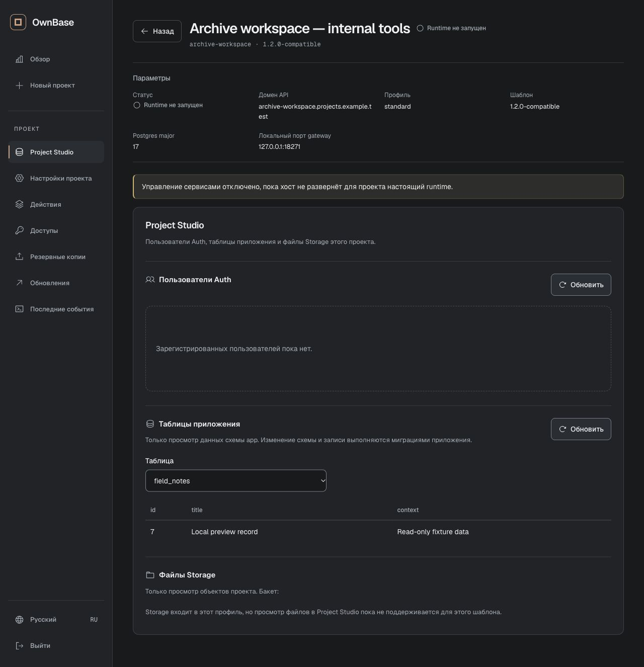Click refresh icon in Пользователи Auth Обновить button
This screenshot has width=644, height=667.
point(562,285)
